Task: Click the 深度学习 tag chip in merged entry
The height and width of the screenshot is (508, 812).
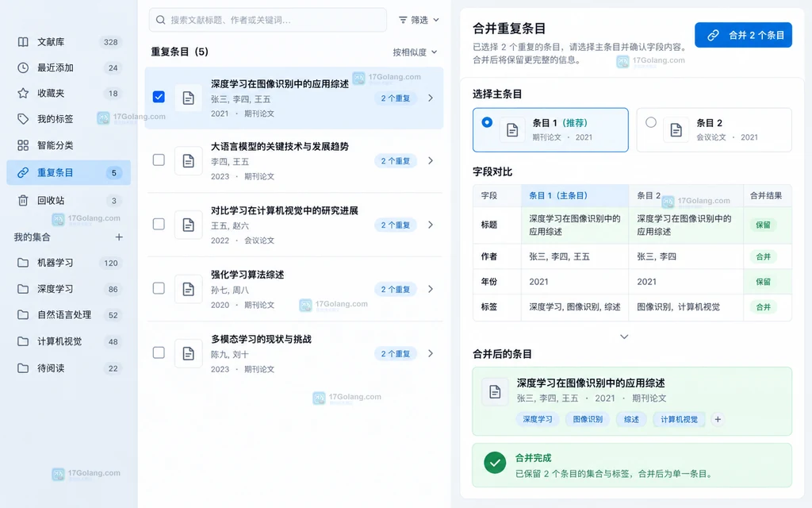Action: click(538, 419)
